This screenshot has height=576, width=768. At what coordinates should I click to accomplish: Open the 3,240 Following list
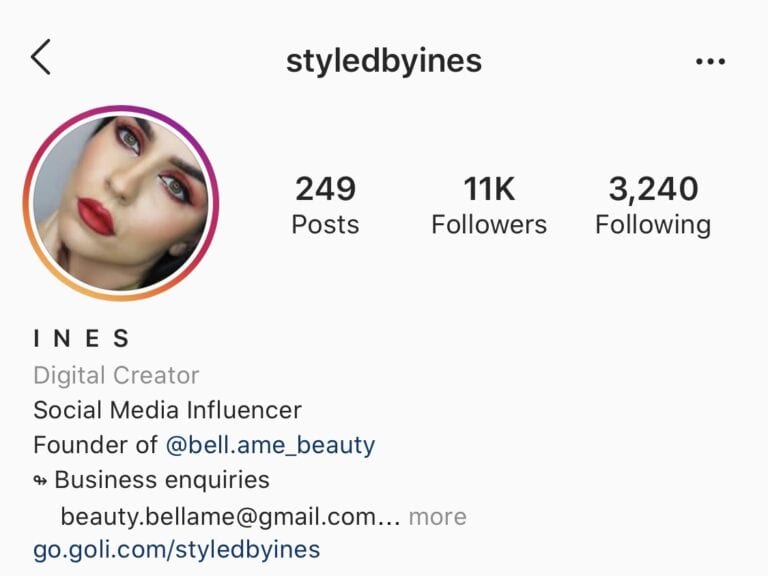[653, 206]
